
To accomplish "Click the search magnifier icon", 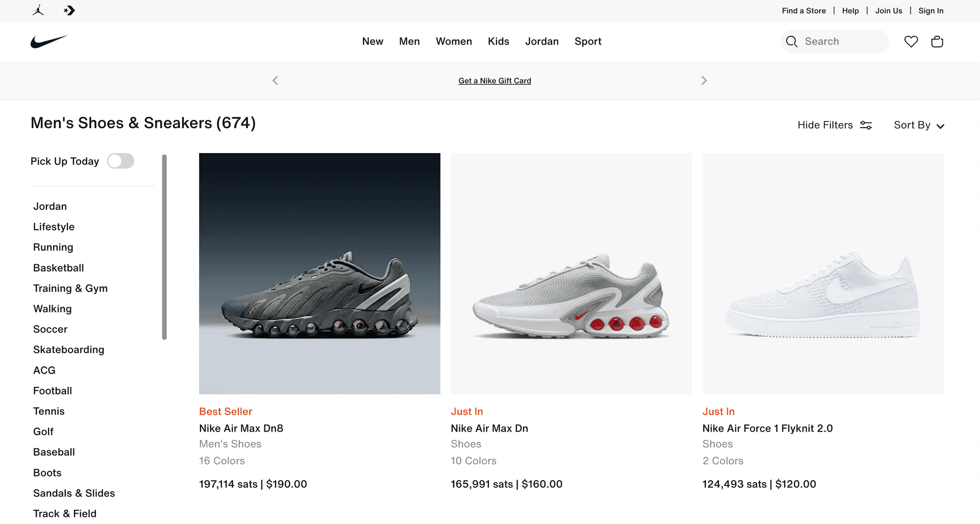I will coord(792,41).
